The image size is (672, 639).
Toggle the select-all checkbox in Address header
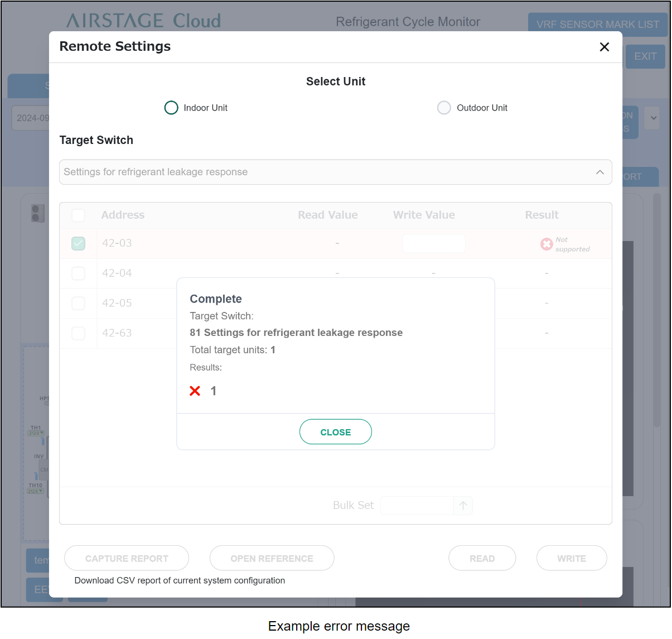click(79, 215)
